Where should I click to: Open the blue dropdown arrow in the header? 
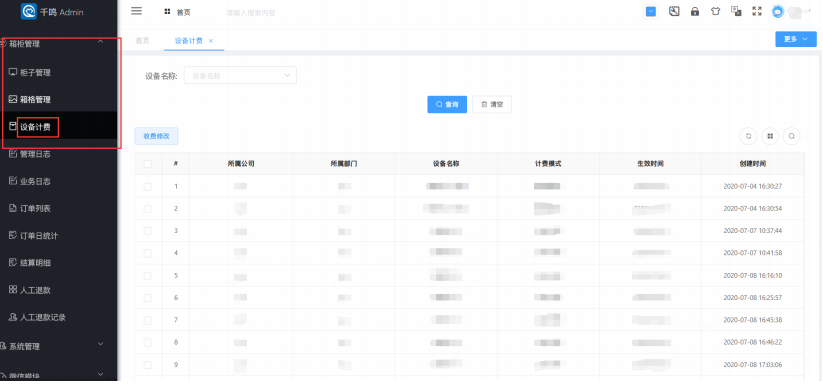(x=651, y=12)
